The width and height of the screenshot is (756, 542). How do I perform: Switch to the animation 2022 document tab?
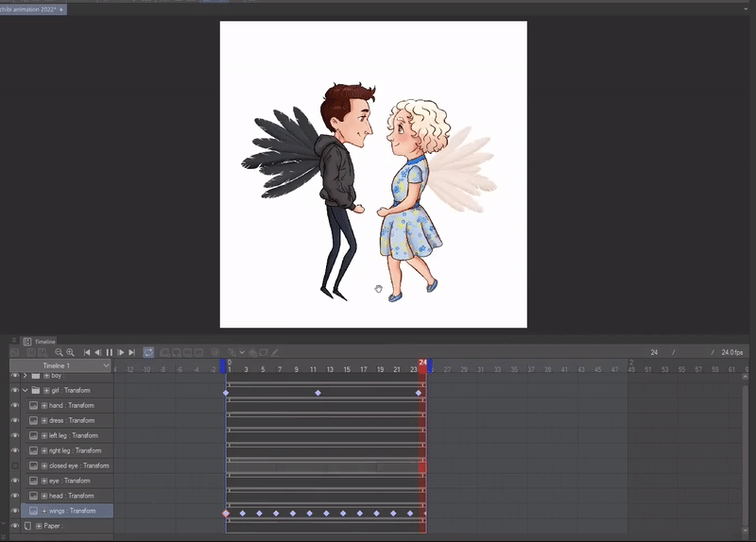28,8
